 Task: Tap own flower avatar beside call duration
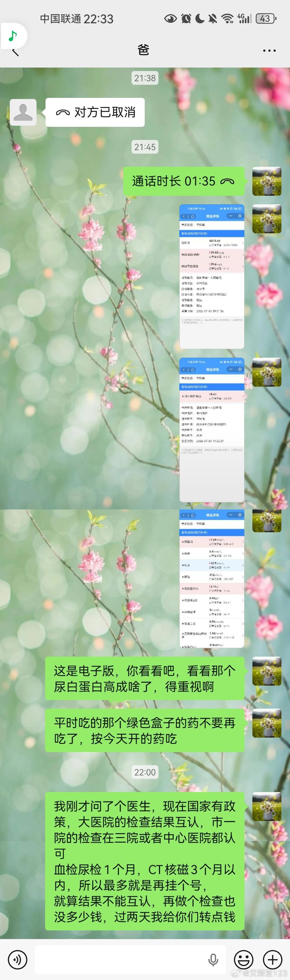(x=267, y=181)
